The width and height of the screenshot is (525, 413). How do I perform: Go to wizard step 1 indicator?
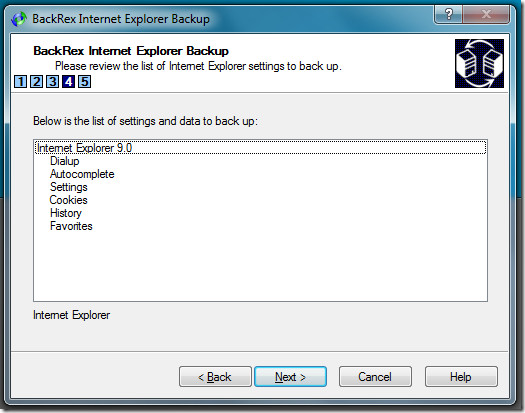click(20, 81)
